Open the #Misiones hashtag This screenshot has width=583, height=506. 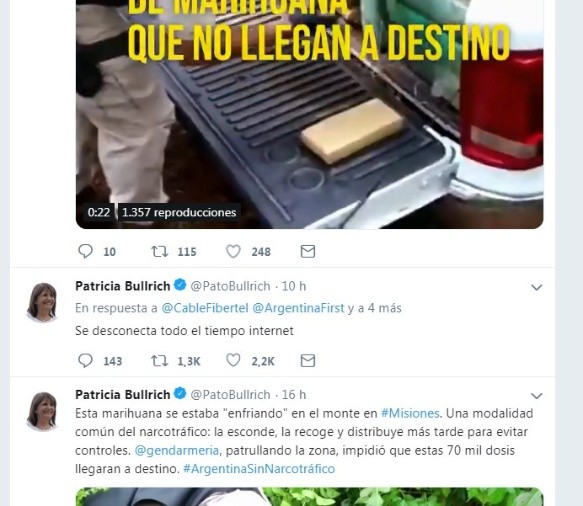click(410, 413)
